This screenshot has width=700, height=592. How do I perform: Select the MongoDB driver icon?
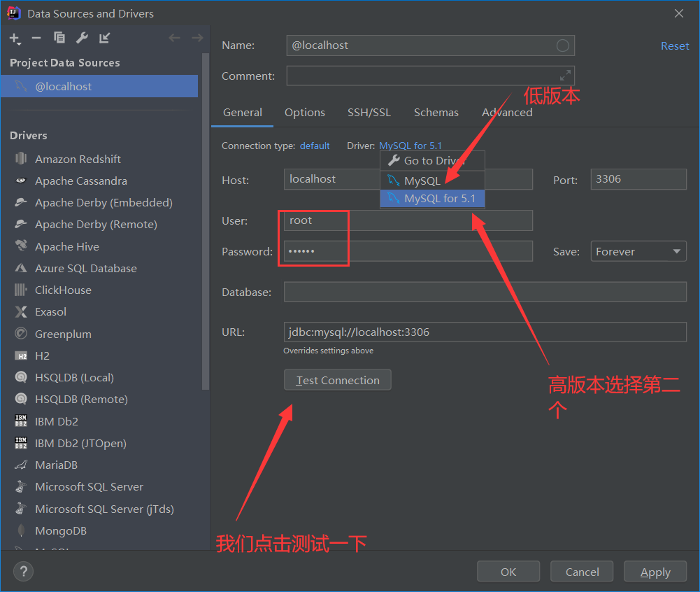tap(21, 530)
